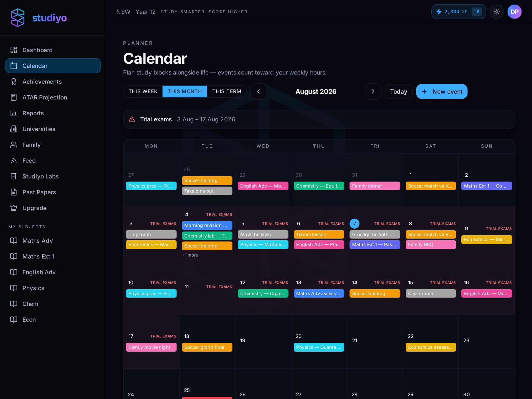Open the Clean room event
This screenshot has height=399, width=532.
tap(431, 293)
